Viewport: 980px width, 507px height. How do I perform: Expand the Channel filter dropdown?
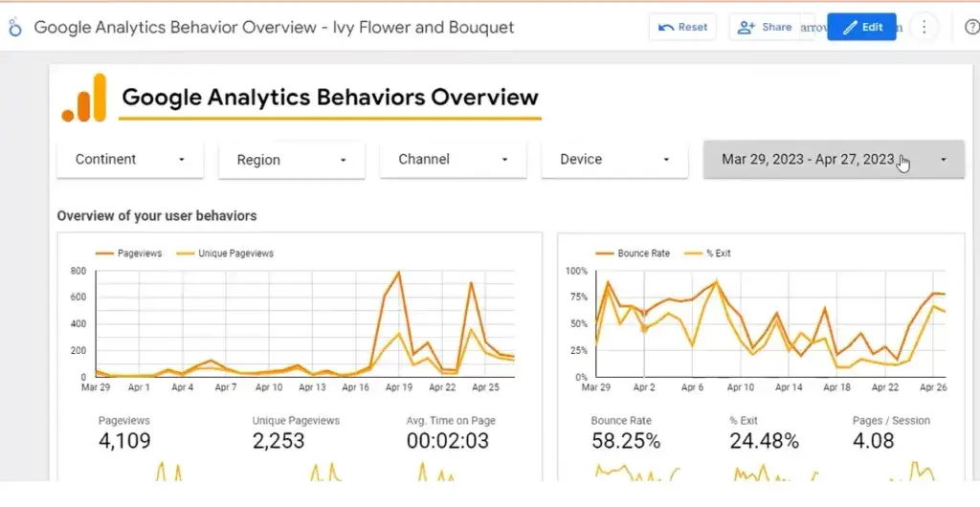click(x=453, y=160)
